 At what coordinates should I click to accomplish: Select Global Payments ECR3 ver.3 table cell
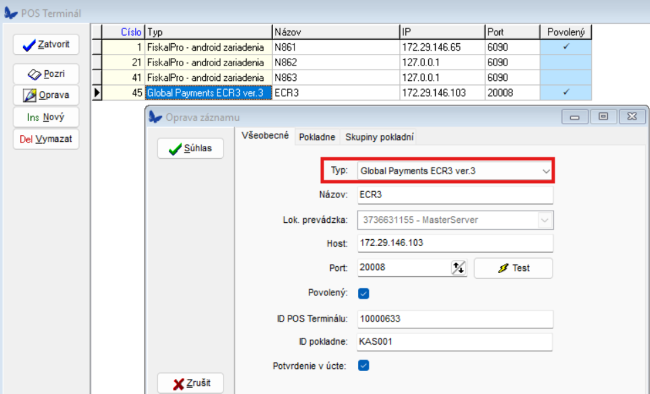tap(208, 92)
